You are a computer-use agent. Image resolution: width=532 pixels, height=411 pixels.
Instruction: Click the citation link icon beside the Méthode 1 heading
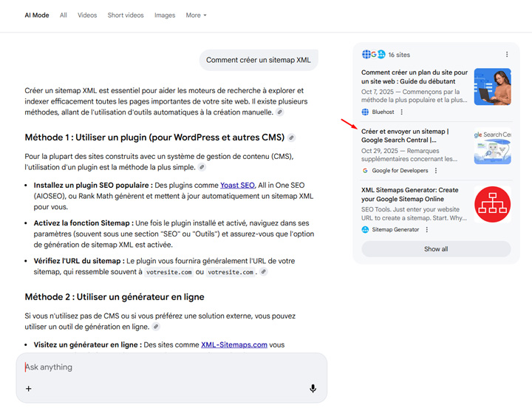tap(291, 137)
